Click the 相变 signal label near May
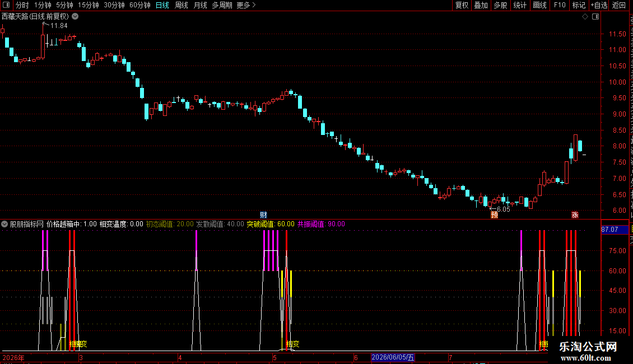 [292, 344]
